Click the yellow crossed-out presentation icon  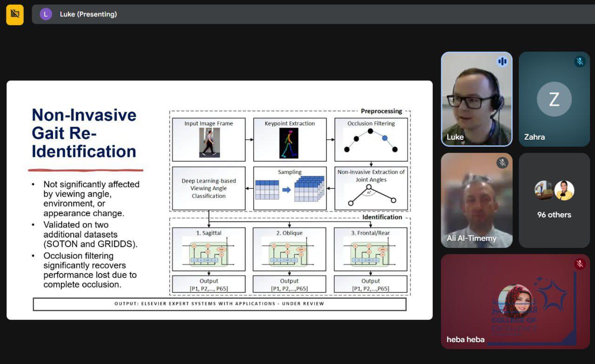[15, 14]
